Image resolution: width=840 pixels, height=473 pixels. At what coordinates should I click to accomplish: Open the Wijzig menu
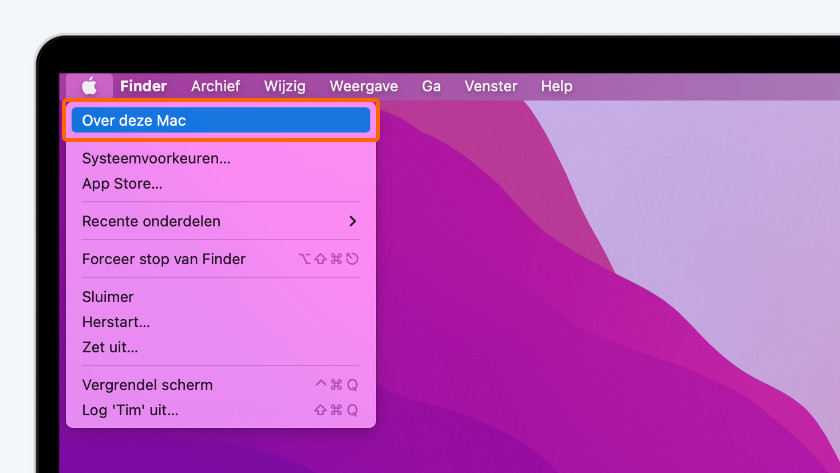coord(284,86)
